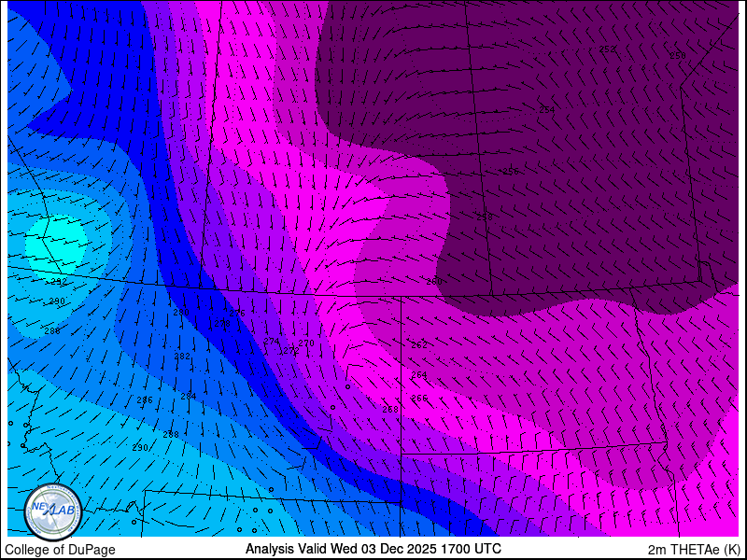
Task: Click the 260 contour label
Action: coord(433,282)
